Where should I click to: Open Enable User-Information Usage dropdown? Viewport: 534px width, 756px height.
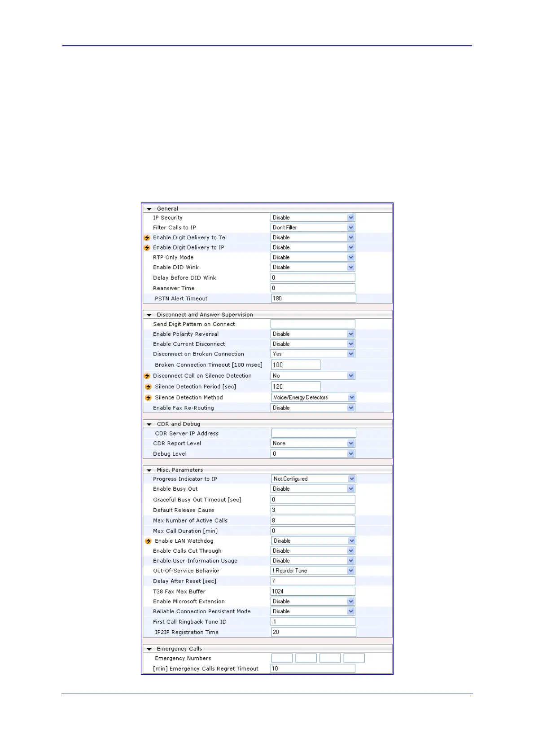[313, 561]
